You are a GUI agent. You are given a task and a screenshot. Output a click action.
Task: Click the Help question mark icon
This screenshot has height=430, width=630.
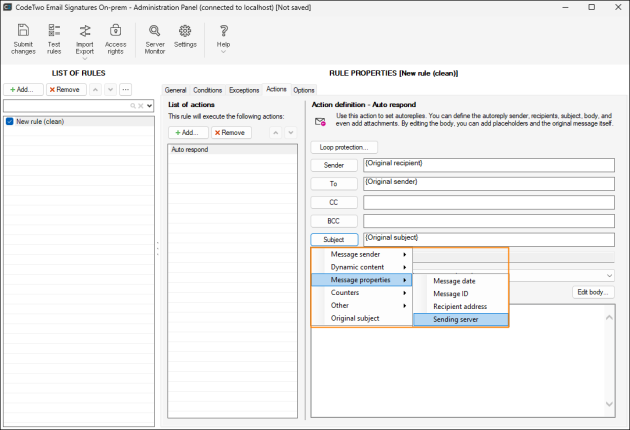[223, 38]
